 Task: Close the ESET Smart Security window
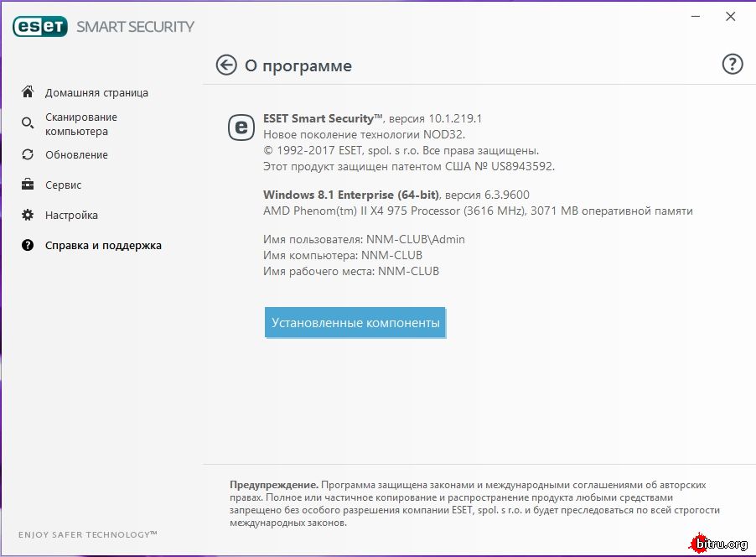pos(731,17)
